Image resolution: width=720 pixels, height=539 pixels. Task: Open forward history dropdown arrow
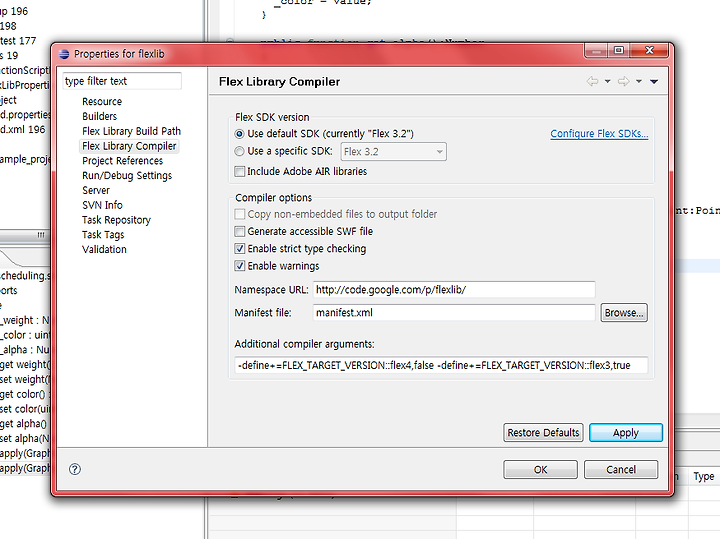tap(639, 81)
